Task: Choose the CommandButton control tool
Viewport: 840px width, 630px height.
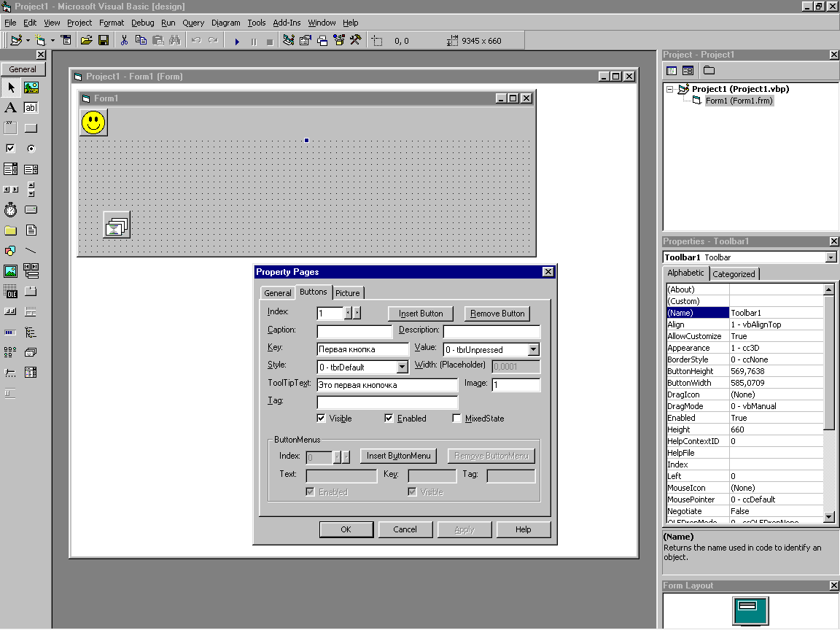Action: (x=31, y=128)
